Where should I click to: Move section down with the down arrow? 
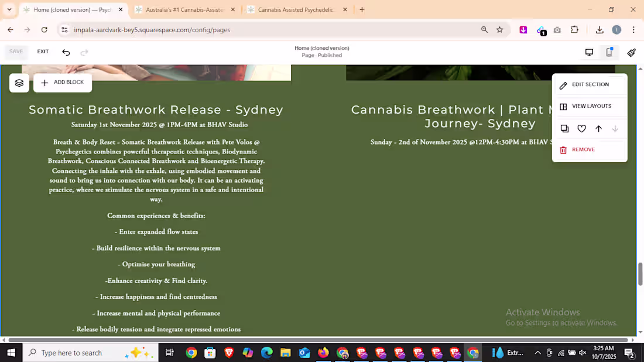coord(615,129)
